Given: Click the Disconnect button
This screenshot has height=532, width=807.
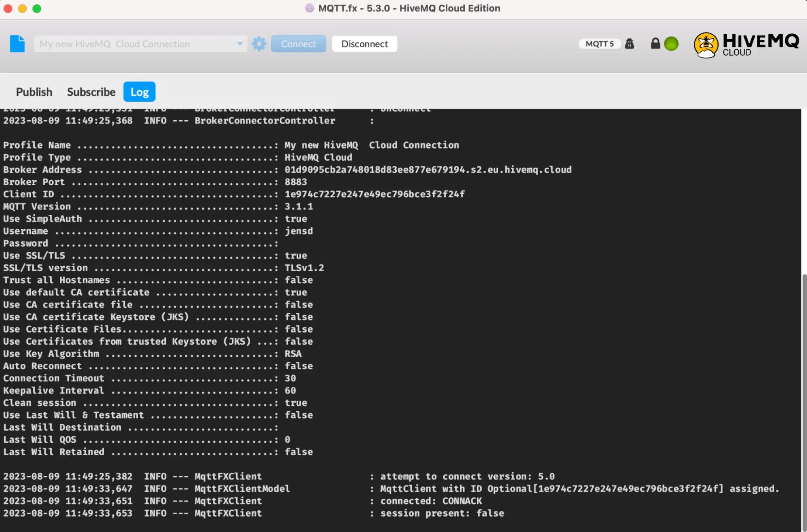Looking at the screenshot, I should (x=365, y=44).
